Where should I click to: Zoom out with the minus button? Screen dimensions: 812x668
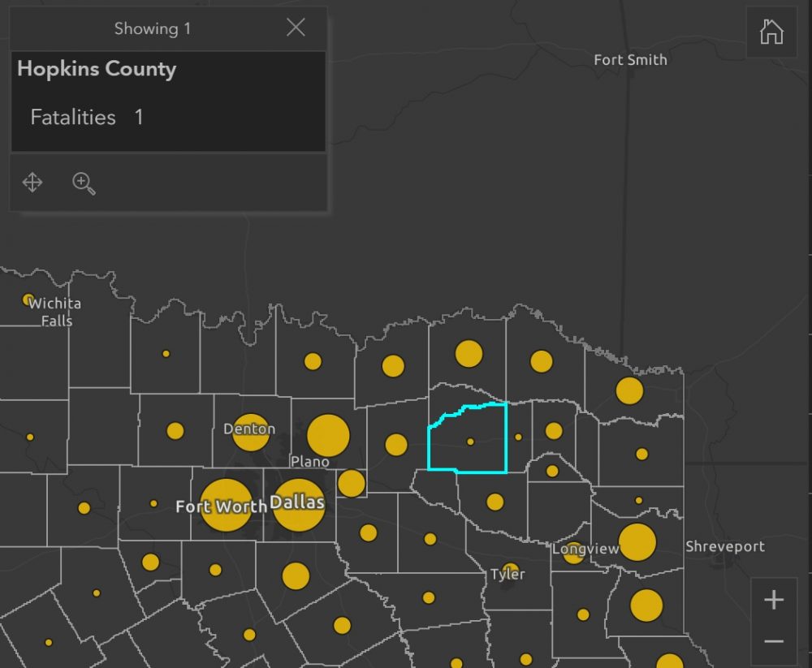[x=774, y=641]
